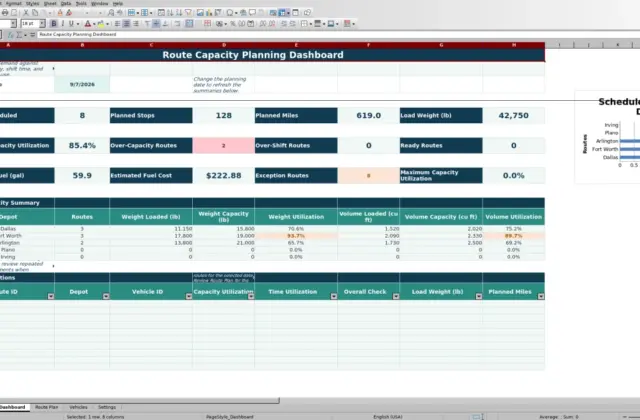The width and height of the screenshot is (640, 420).
Task: Open the Vehicle ID filter dropdown
Action: point(189,296)
